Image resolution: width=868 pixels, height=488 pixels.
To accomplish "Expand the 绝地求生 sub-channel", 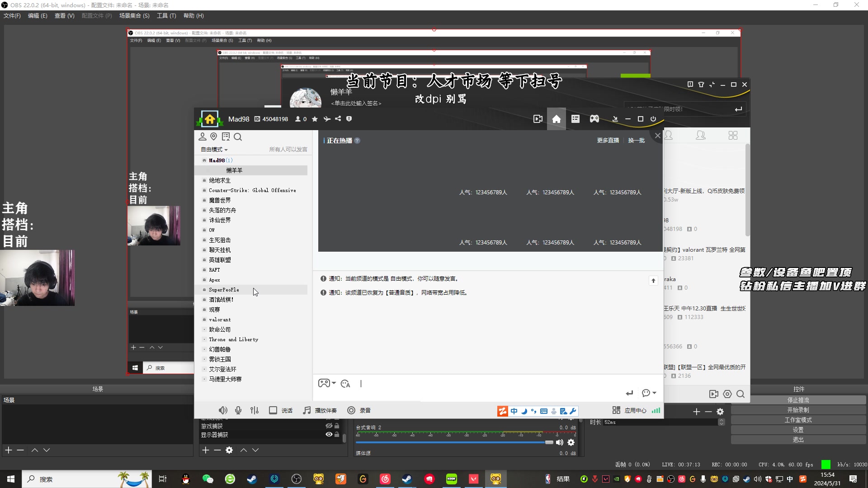I will tap(204, 180).
